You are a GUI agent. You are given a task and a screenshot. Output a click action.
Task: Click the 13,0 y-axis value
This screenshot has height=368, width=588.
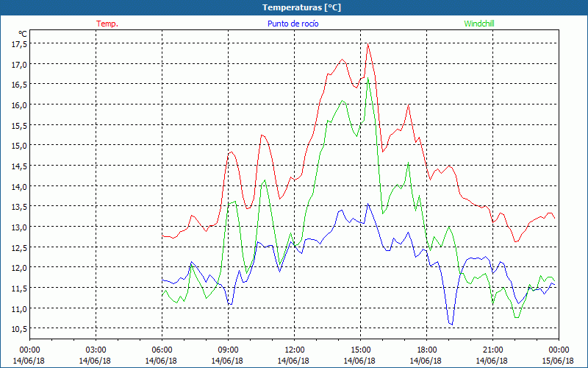pyautogui.click(x=19, y=227)
